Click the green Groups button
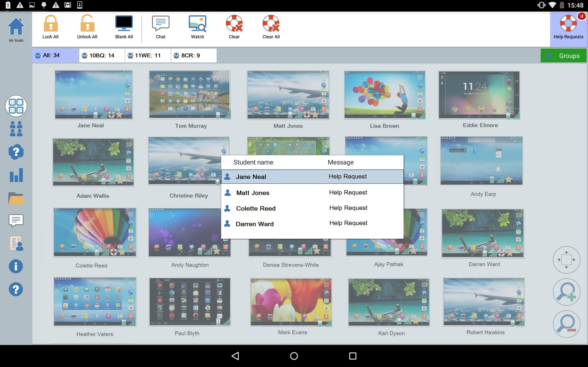 (x=563, y=56)
